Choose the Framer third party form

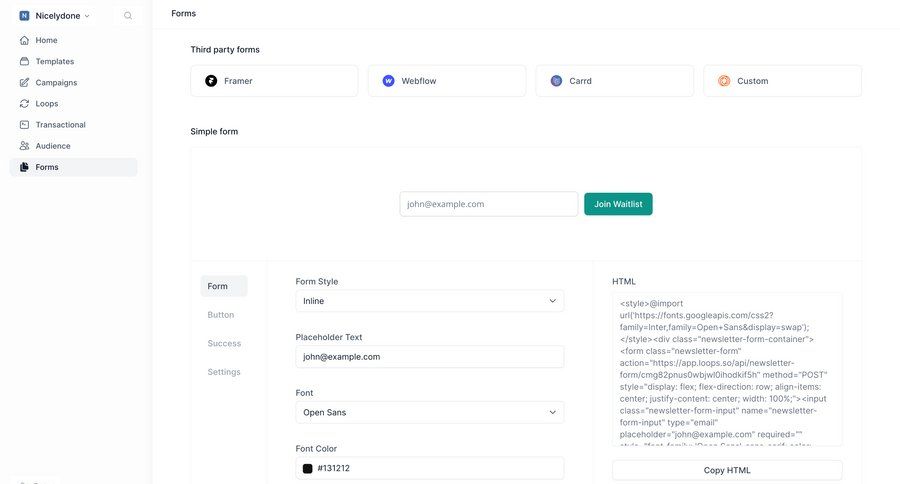coord(274,81)
